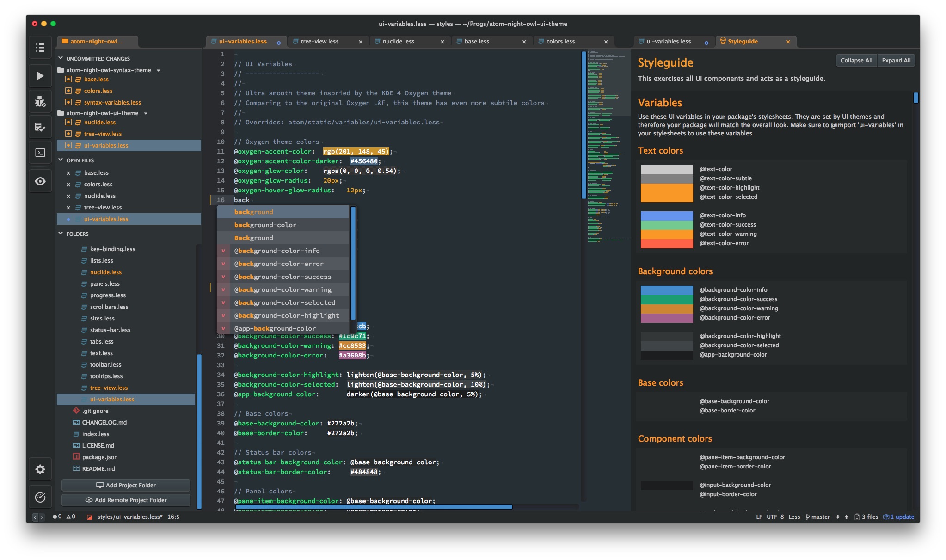This screenshot has height=560, width=946.
Task: Click the run task play icon
Action: (x=40, y=76)
